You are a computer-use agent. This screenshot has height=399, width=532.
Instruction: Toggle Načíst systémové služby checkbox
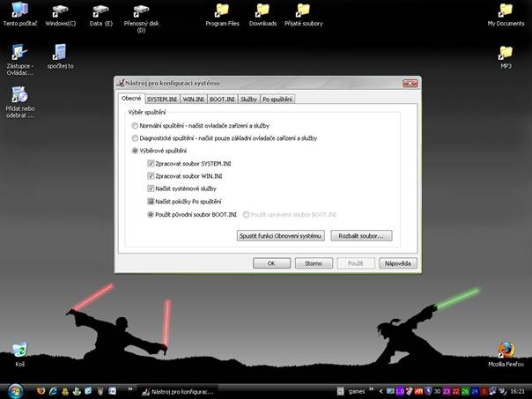[x=151, y=188]
